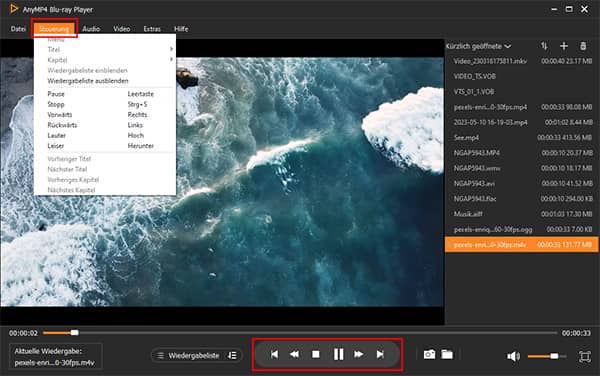Click the volume slider handle
600x376 pixels.
pos(554,356)
